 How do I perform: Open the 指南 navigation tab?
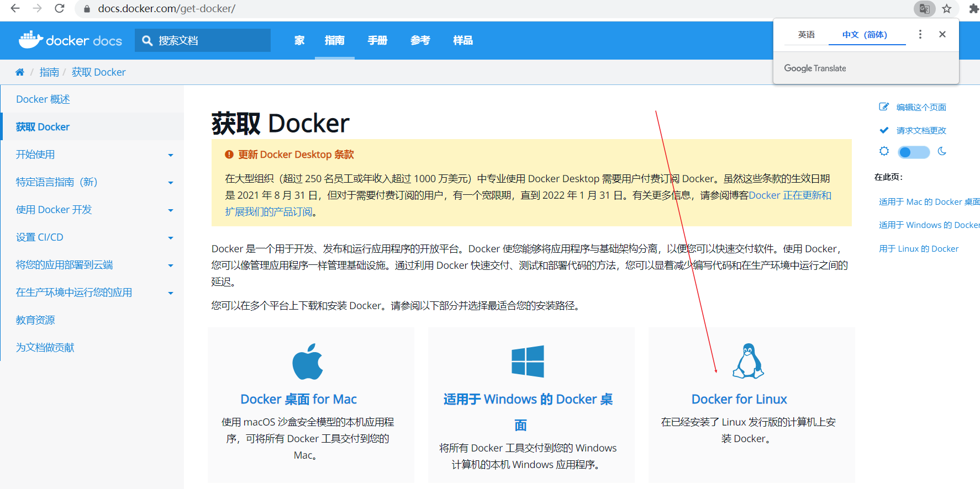tap(335, 40)
